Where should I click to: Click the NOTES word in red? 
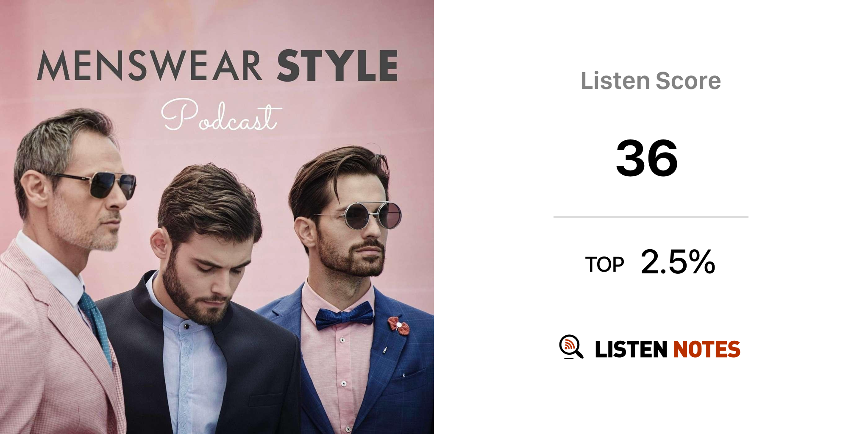(x=707, y=349)
